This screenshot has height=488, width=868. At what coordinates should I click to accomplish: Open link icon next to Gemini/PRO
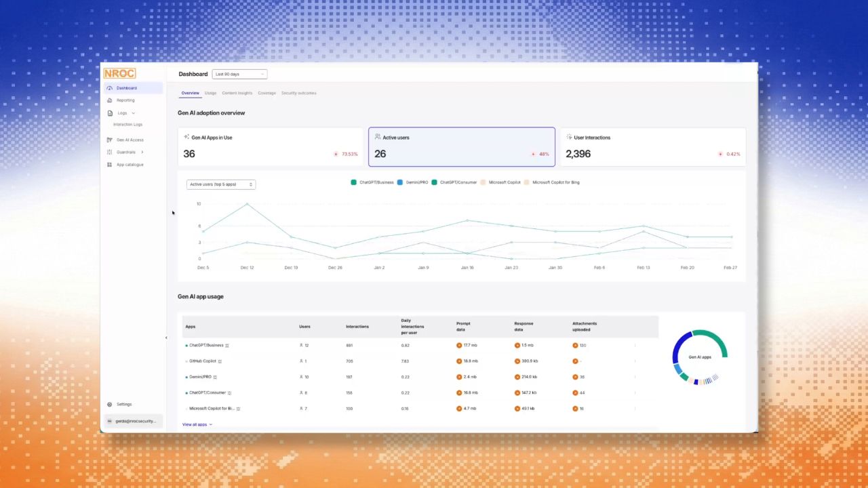click(x=215, y=377)
